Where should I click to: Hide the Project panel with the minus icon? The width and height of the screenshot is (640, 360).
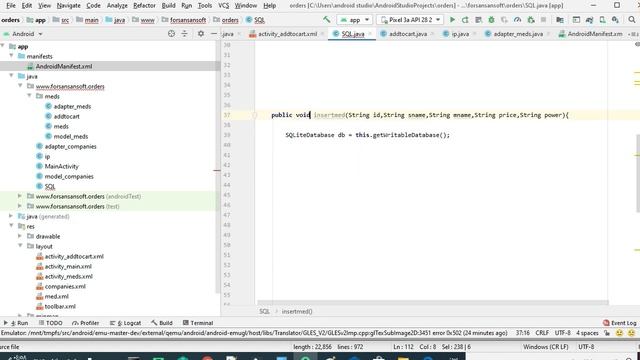213,34
